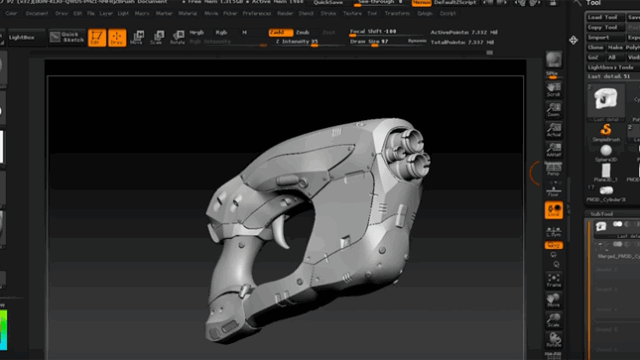The image size is (640, 360).
Task: Click the QuickSave button
Action: click(x=329, y=2)
